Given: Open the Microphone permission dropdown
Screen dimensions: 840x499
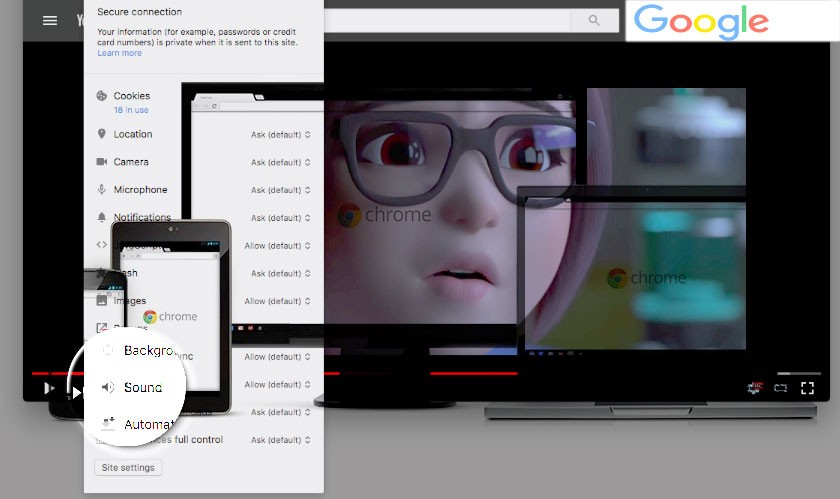Looking at the screenshot, I should point(281,190).
